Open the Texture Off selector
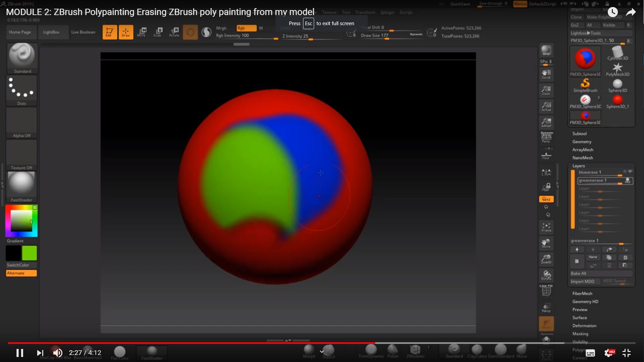Viewport: 644px width, 362px height. tap(22, 155)
